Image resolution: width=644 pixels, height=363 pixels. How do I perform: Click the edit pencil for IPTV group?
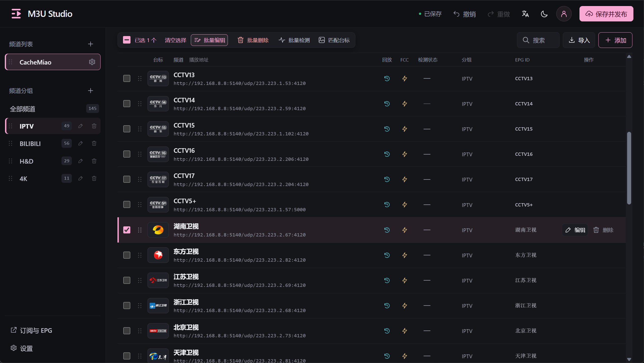[x=80, y=126]
